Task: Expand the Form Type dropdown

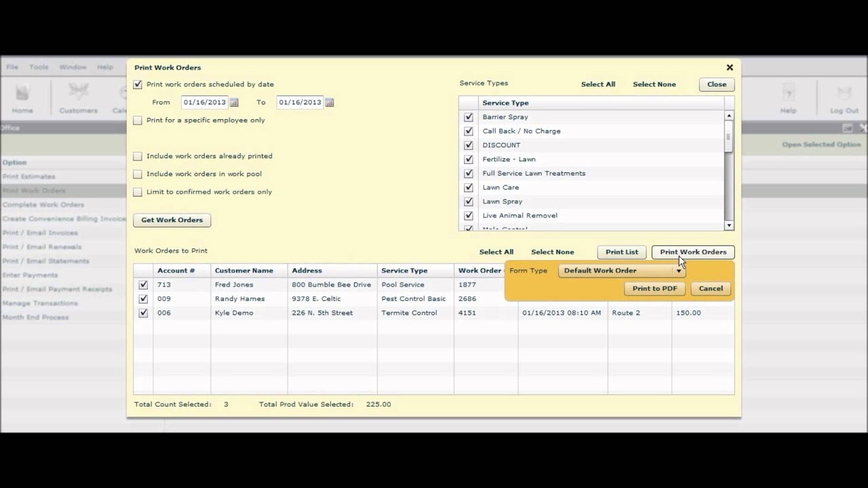Action: (678, 271)
